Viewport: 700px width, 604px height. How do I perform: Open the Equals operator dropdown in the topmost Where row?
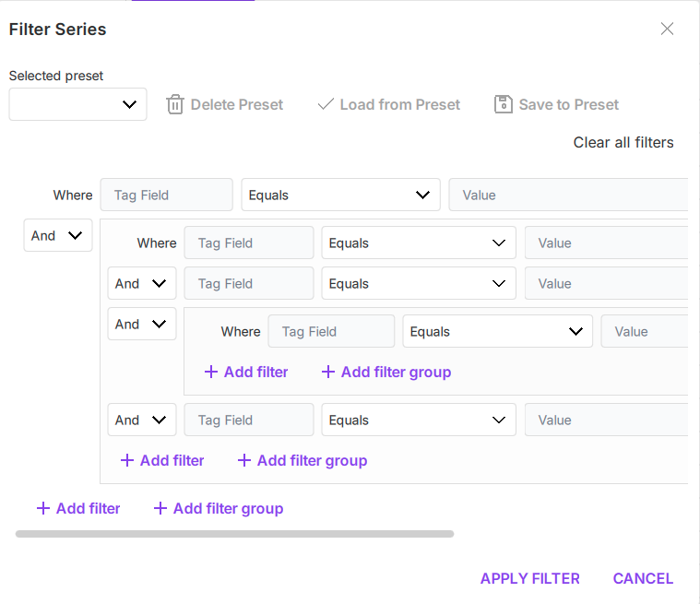(x=340, y=195)
